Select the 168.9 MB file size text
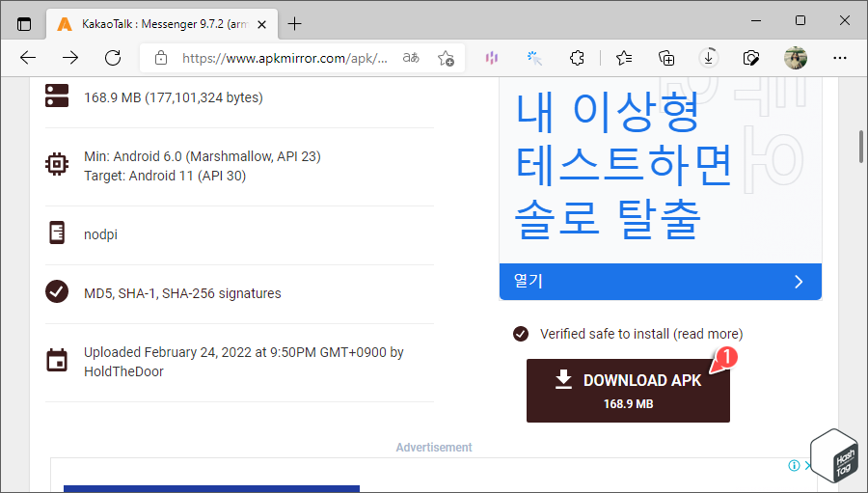This screenshot has width=868, height=493. 174,97
